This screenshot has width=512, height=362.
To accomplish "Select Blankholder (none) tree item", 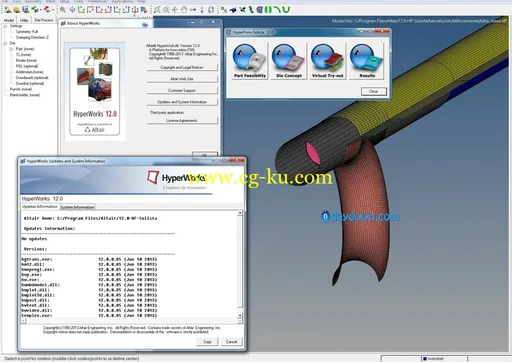I will (x=25, y=95).
